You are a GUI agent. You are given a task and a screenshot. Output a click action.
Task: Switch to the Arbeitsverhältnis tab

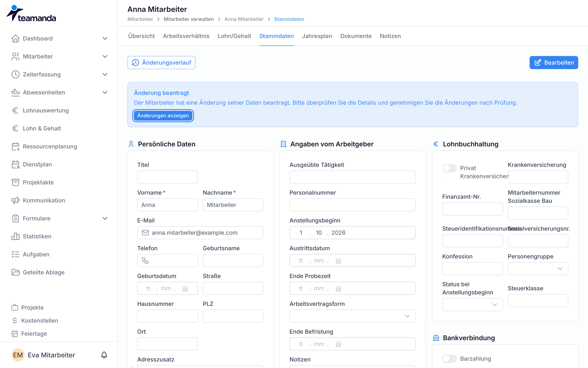(186, 36)
